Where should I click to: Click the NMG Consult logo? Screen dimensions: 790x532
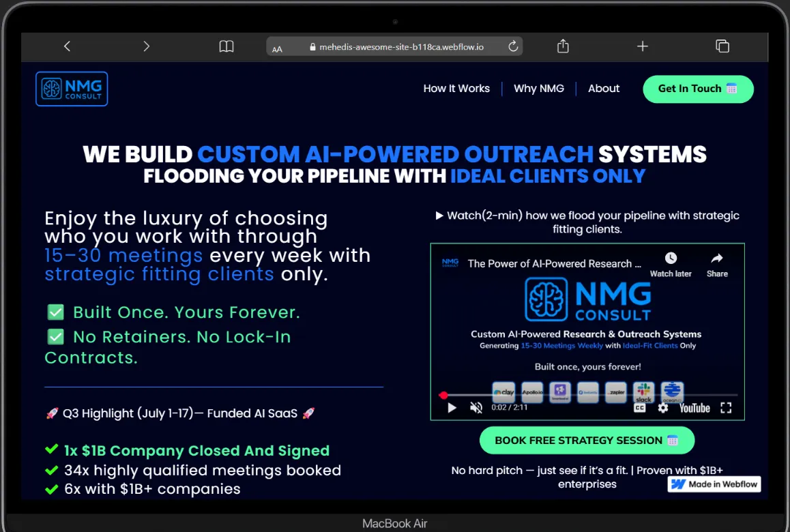tap(71, 88)
